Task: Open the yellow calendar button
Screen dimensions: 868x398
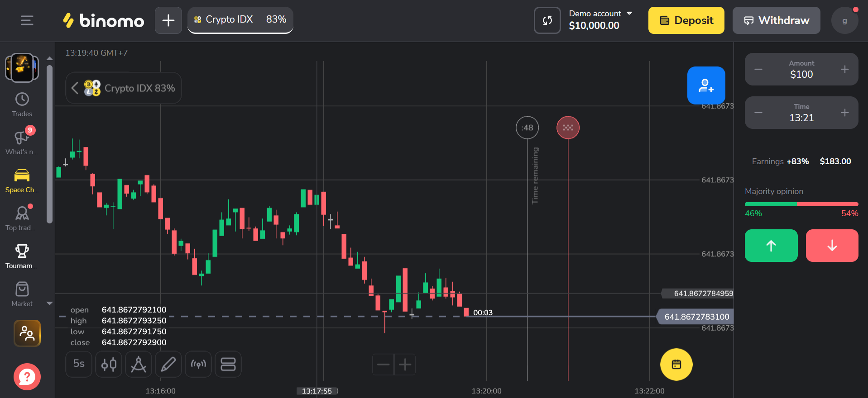Action: pos(676,365)
